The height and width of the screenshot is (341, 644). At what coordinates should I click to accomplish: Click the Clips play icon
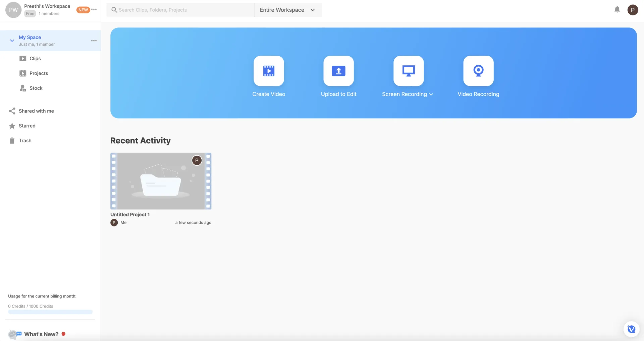click(x=23, y=58)
